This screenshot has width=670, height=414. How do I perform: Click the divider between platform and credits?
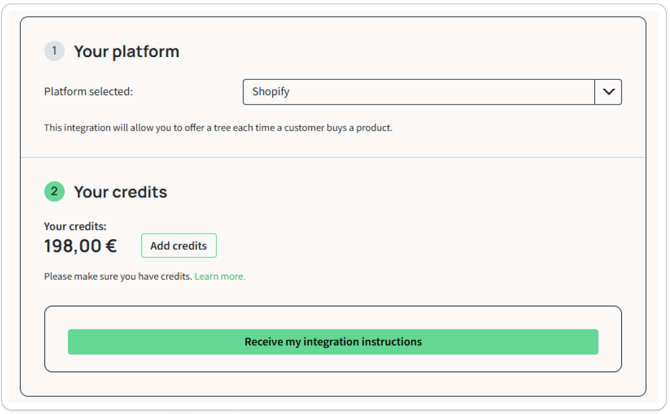333,157
